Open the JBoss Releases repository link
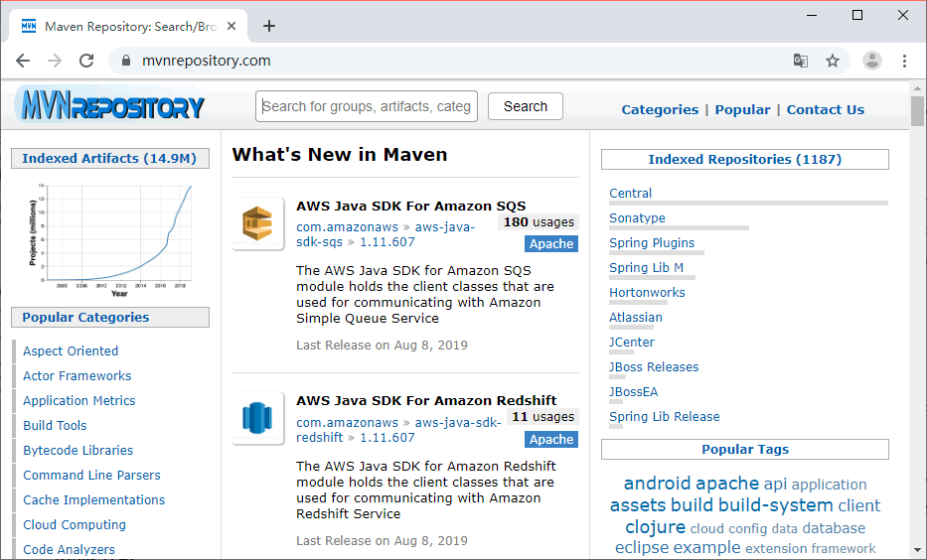 [654, 366]
